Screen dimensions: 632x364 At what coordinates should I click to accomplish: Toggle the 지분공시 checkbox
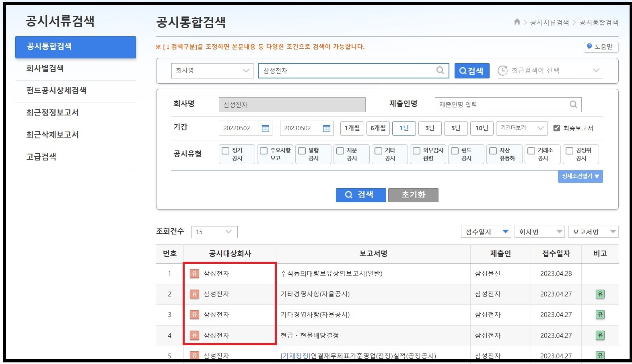(340, 151)
